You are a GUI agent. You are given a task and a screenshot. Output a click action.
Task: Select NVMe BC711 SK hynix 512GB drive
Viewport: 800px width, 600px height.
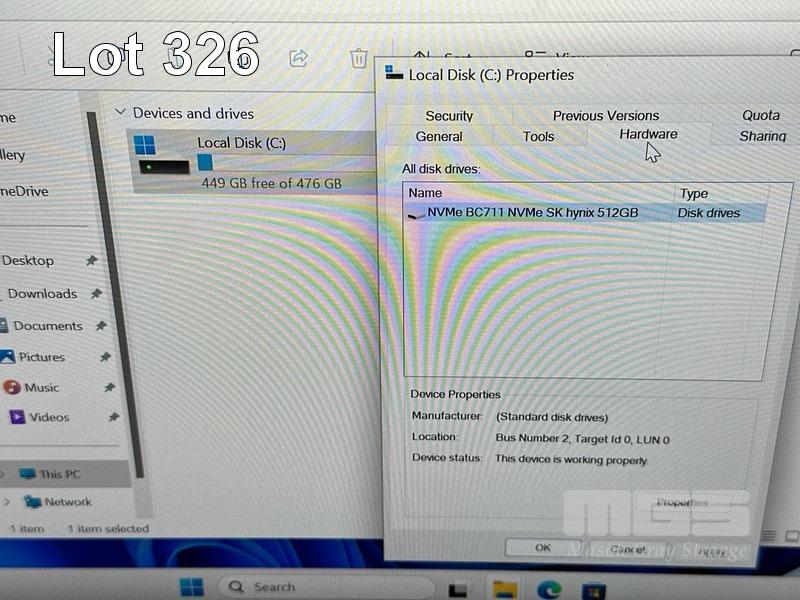pyautogui.click(x=532, y=213)
